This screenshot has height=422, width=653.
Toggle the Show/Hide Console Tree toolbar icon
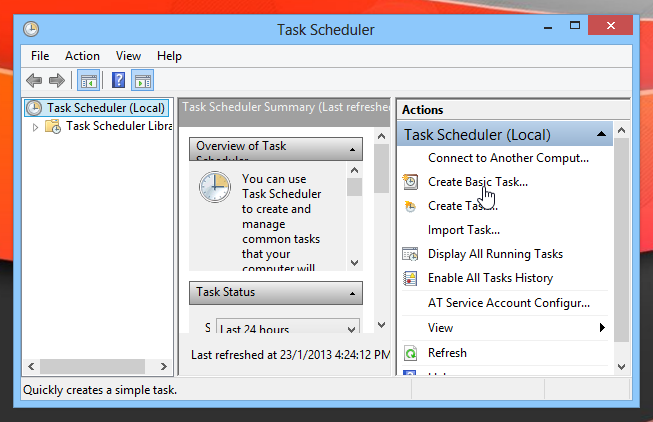tap(89, 81)
